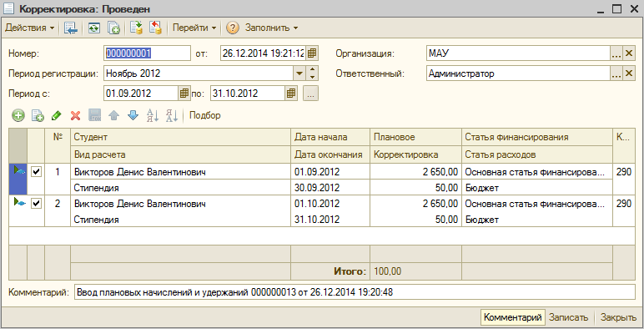The width and height of the screenshot is (644, 329).
Task: Click the find in list toolbar icon
Action: (71, 28)
